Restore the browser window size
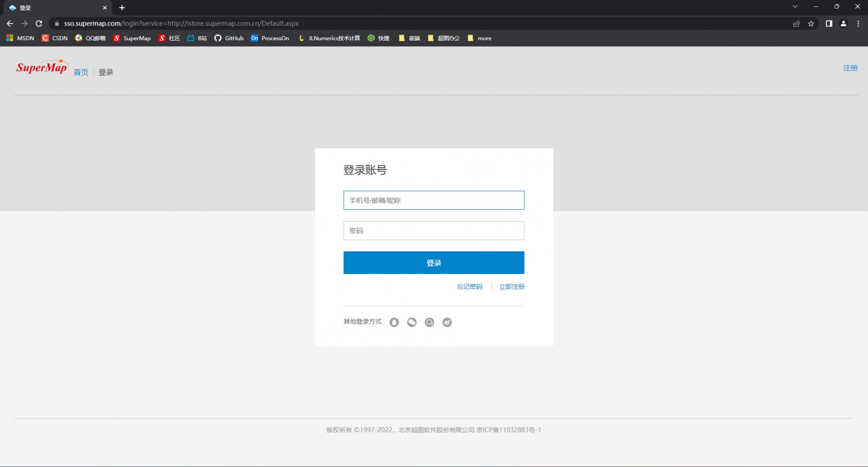 coord(836,6)
